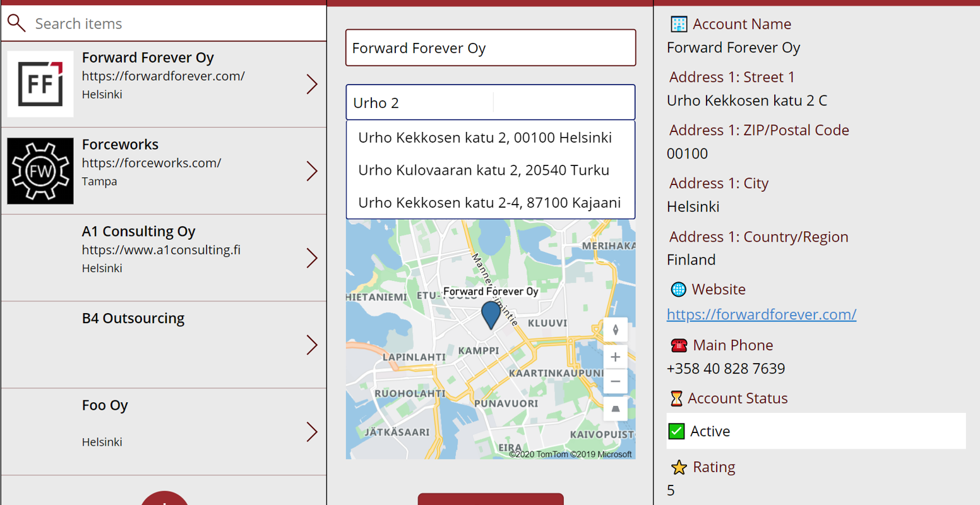Click the Account Status hourglass icon
Image resolution: width=980 pixels, height=505 pixels.
coord(676,398)
